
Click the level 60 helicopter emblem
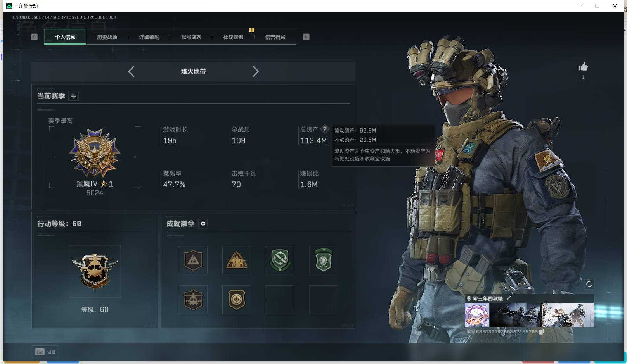click(x=95, y=272)
